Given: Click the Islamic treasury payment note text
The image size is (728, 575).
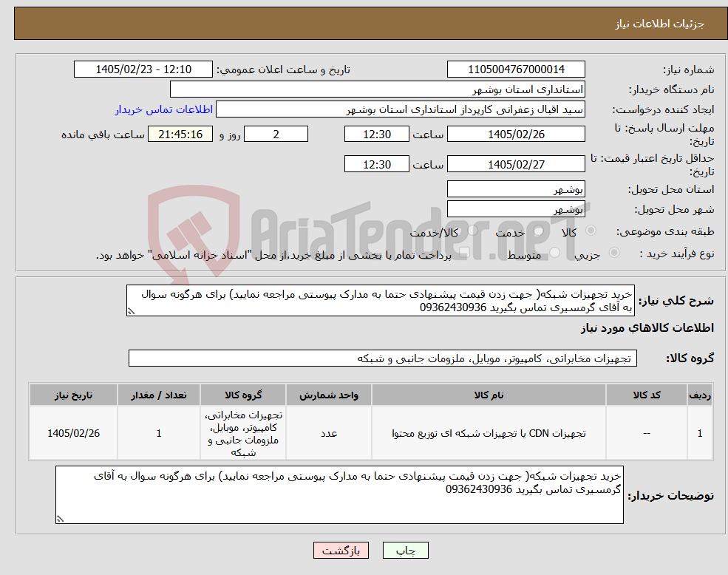Looking at the screenshot, I should click(273, 255).
